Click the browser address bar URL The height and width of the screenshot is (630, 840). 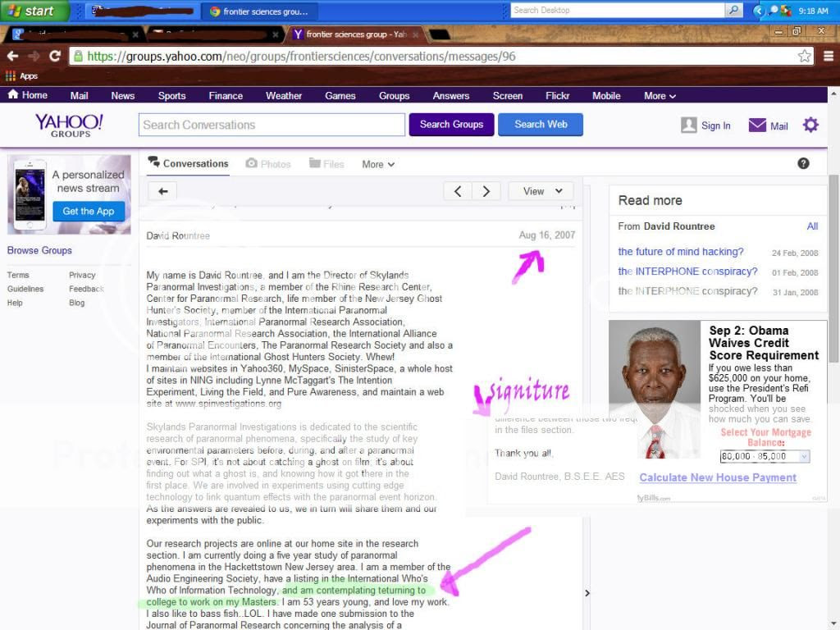tap(300, 57)
